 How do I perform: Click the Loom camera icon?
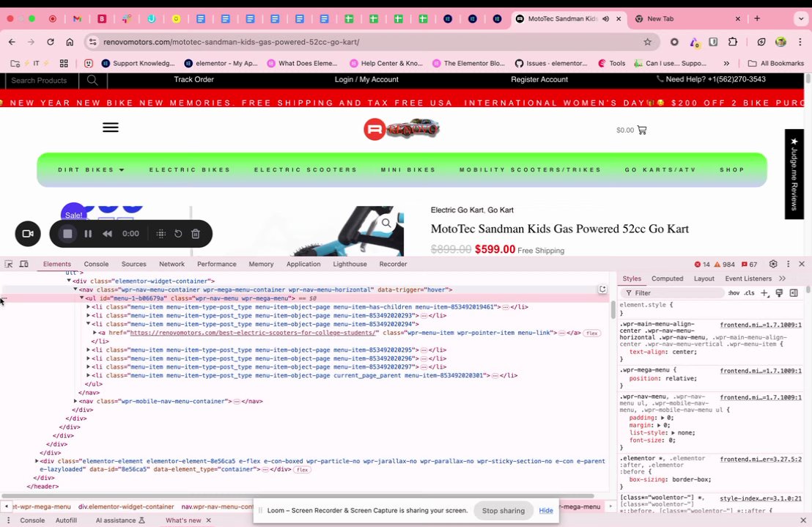(x=28, y=234)
